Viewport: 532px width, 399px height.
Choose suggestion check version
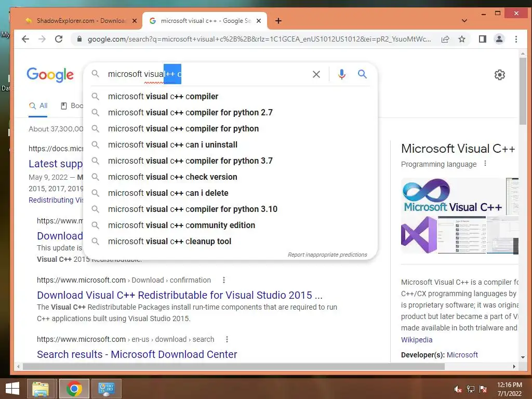coord(230,177)
